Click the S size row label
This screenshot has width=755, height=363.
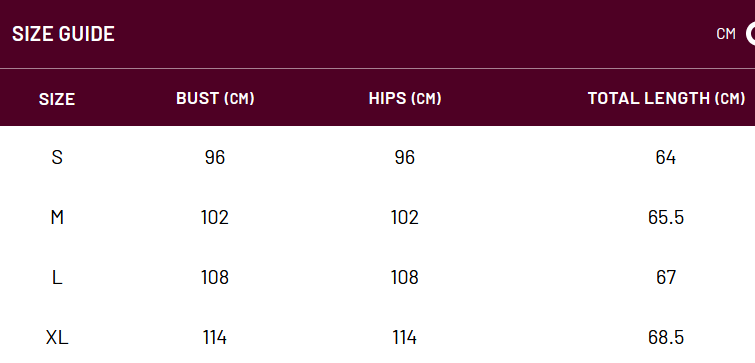tap(57, 157)
